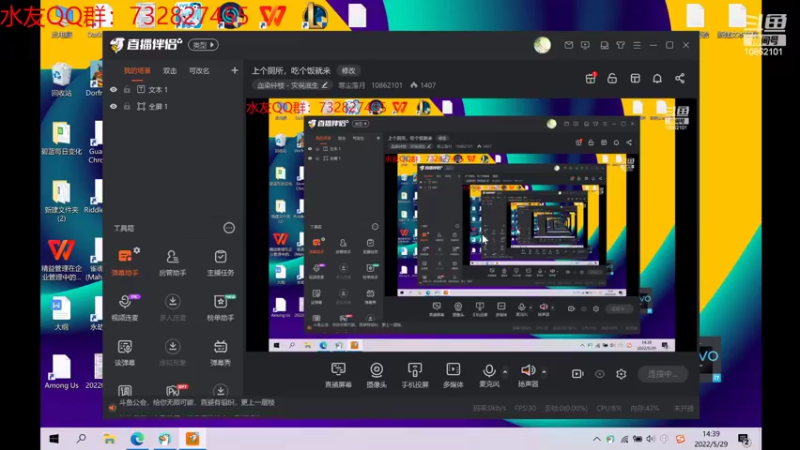Open the gift box icon with red badge
800x450 pixels.
point(591,78)
